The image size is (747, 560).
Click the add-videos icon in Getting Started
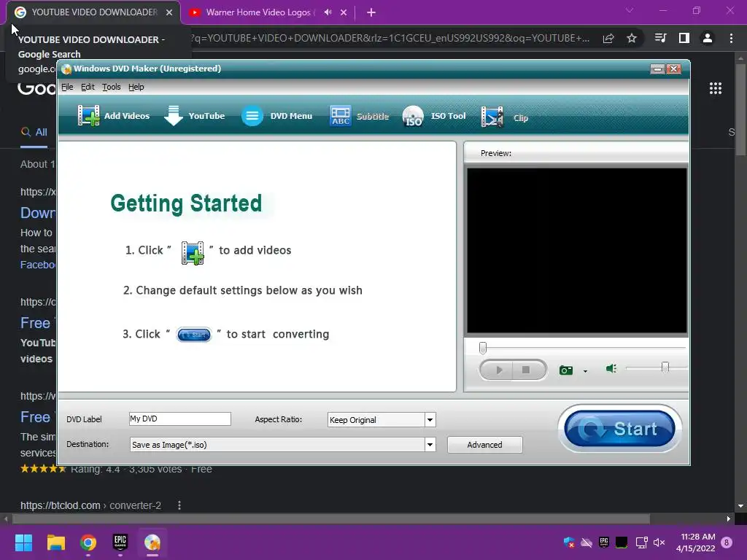[x=193, y=253]
